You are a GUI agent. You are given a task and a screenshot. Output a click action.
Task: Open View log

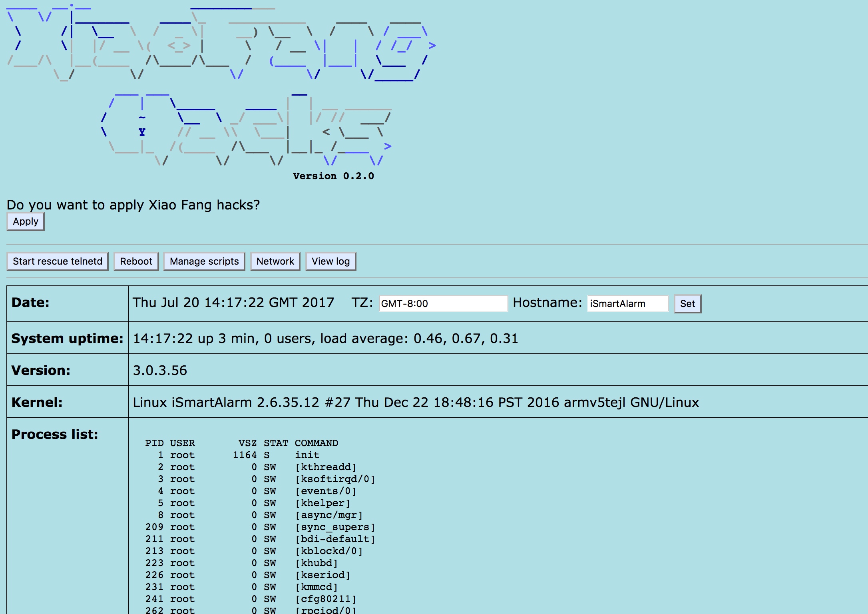331,261
